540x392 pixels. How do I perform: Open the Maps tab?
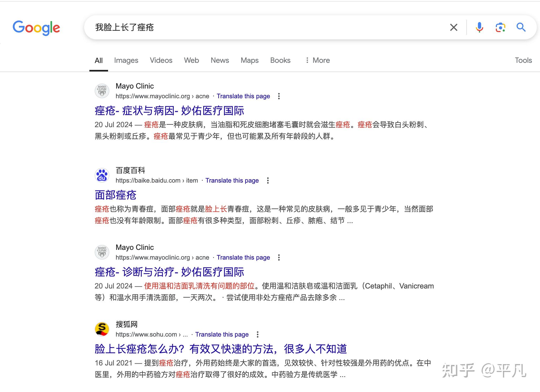click(x=249, y=60)
